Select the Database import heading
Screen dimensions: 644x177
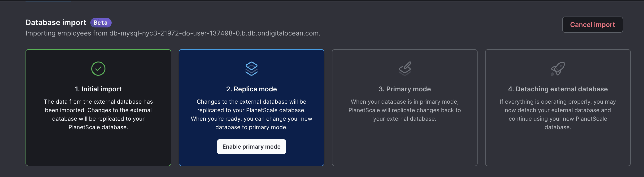click(x=56, y=22)
